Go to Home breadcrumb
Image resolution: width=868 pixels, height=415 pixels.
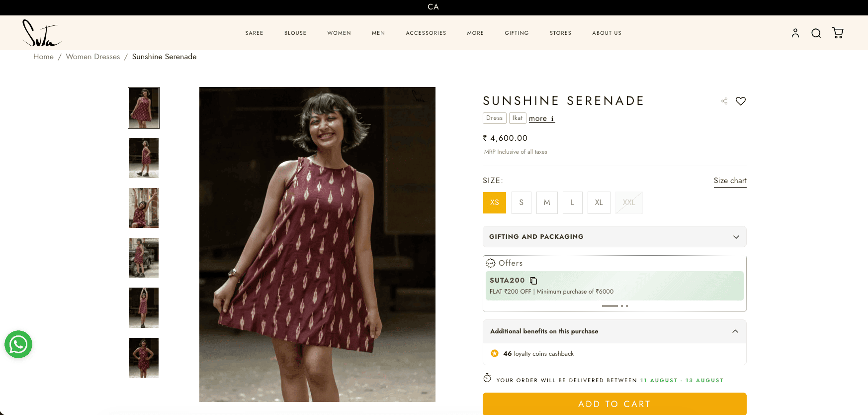click(43, 57)
